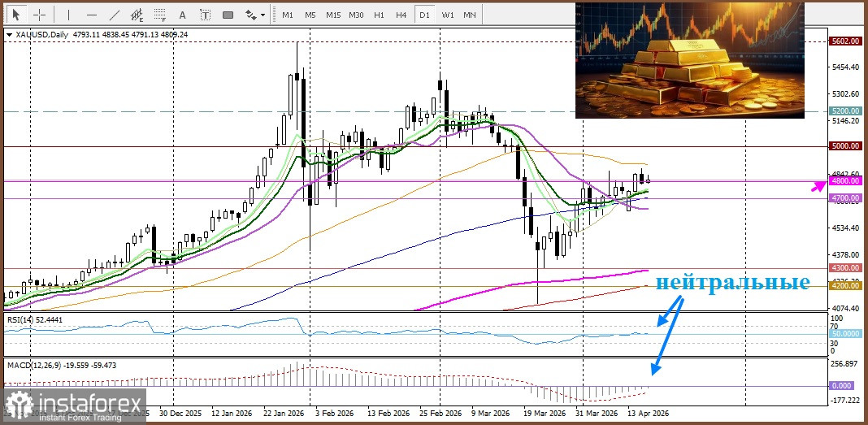Click the instaforex logo link
Viewport: 868px width, 425px height.
(75, 406)
